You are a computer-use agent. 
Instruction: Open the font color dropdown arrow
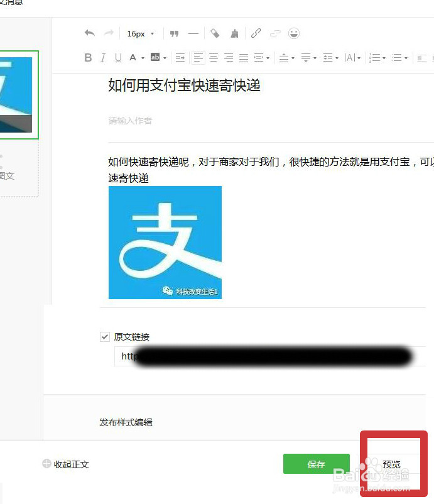[x=143, y=58]
